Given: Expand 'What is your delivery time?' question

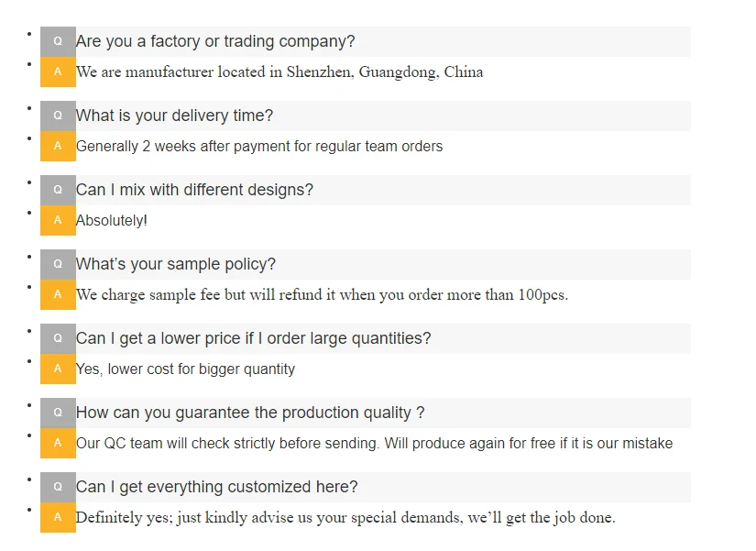Looking at the screenshot, I should pyautogui.click(x=174, y=116).
